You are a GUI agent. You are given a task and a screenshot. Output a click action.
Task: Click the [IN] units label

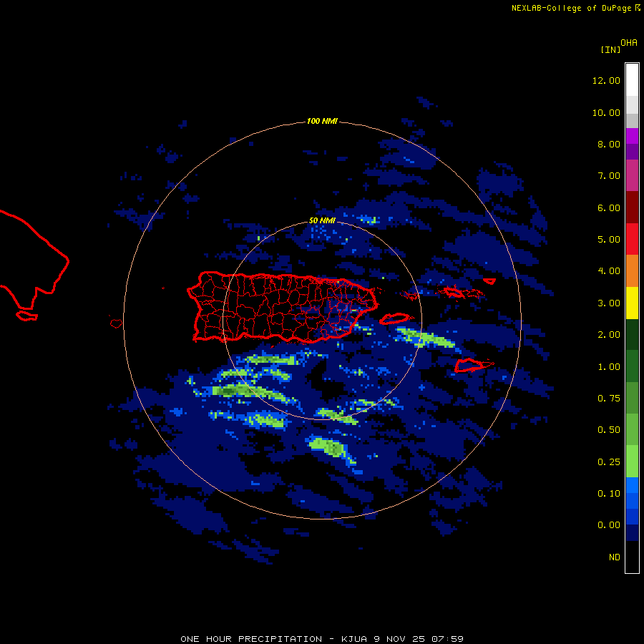610,49
